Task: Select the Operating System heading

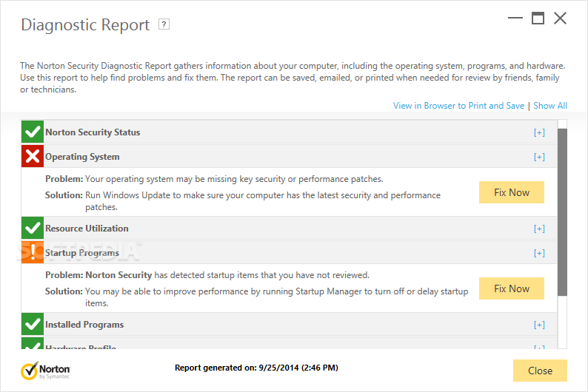Action: 82,157
